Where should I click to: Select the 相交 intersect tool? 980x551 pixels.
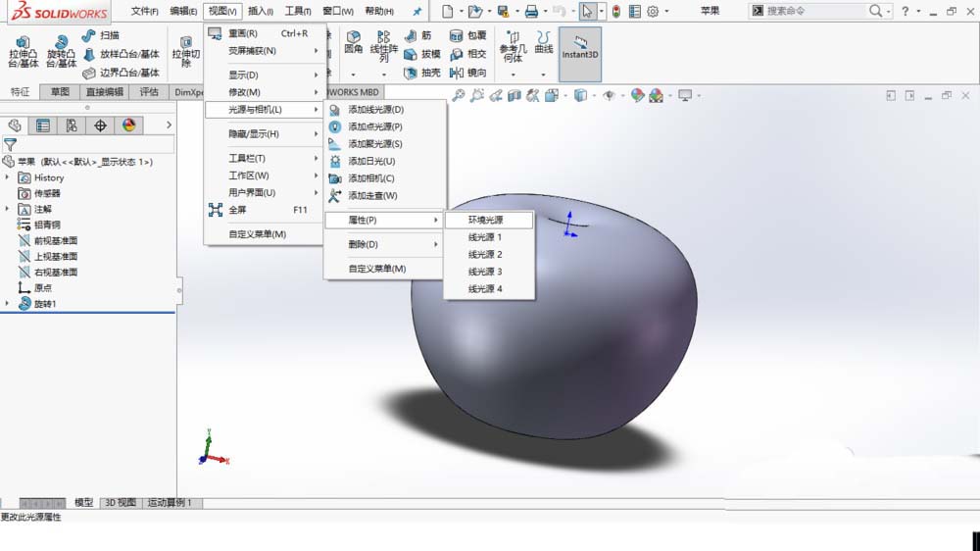(x=468, y=54)
